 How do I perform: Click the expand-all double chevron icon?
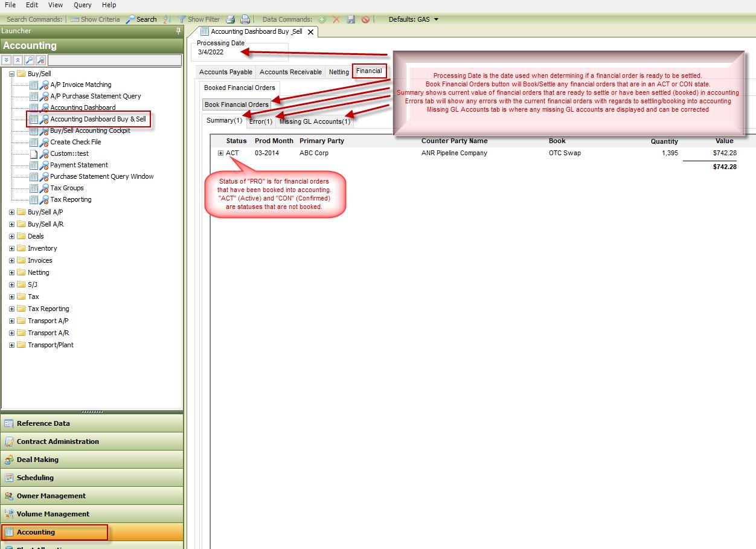[x=6, y=60]
